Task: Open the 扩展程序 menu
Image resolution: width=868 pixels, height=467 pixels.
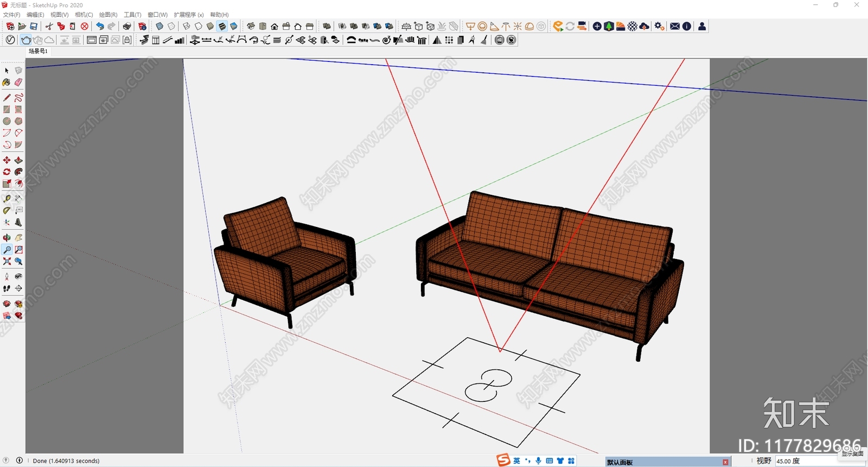Action: [x=189, y=15]
